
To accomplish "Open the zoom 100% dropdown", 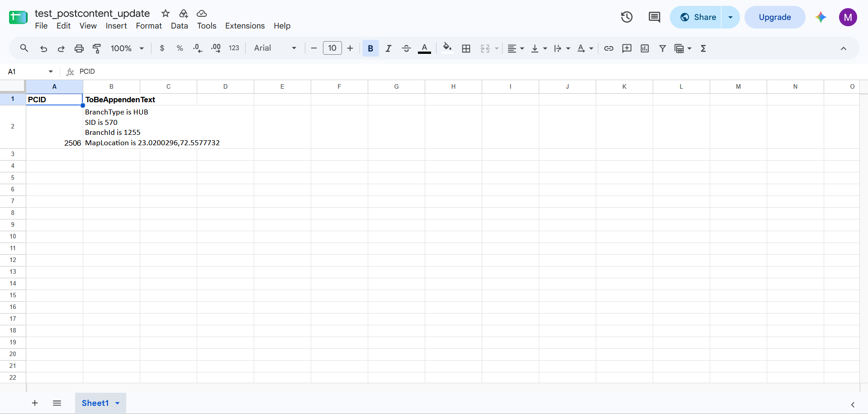I will click(x=127, y=48).
